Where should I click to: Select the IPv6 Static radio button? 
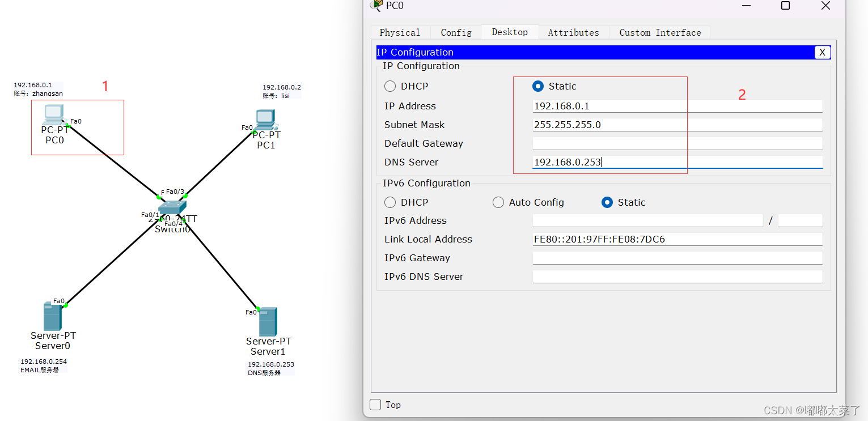coord(607,202)
